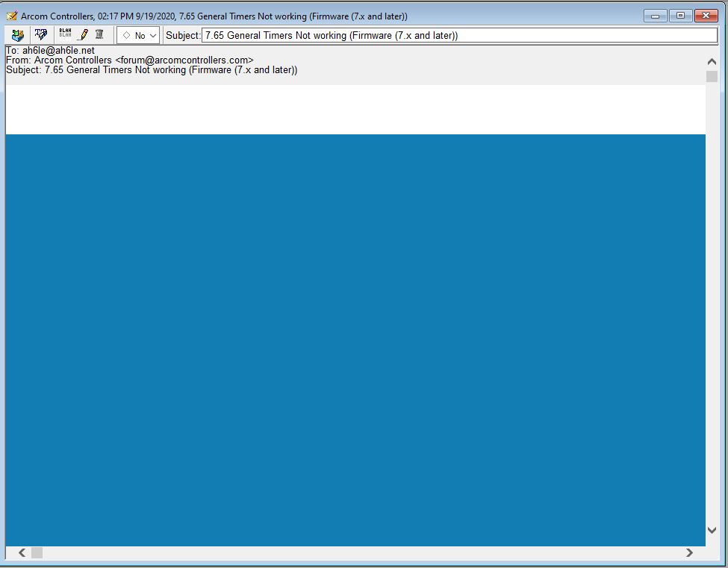The width and height of the screenshot is (728, 568).
Task: Minimize the message window
Action: click(655, 16)
